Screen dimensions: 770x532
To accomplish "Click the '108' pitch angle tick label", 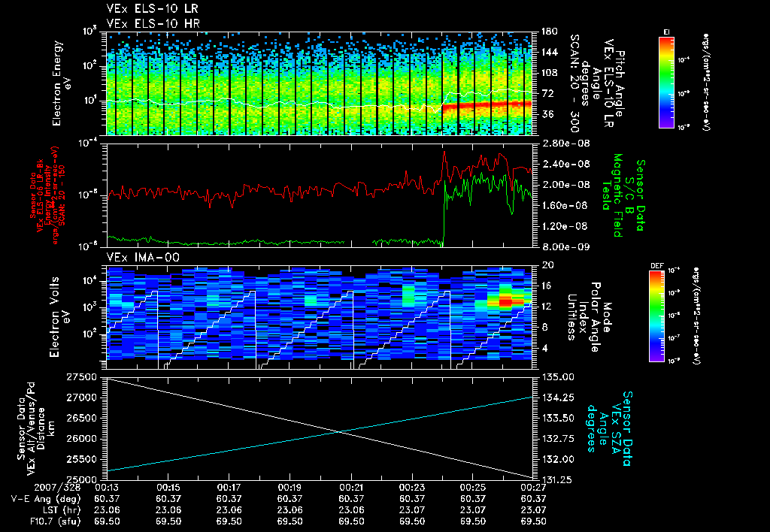I will (x=550, y=73).
